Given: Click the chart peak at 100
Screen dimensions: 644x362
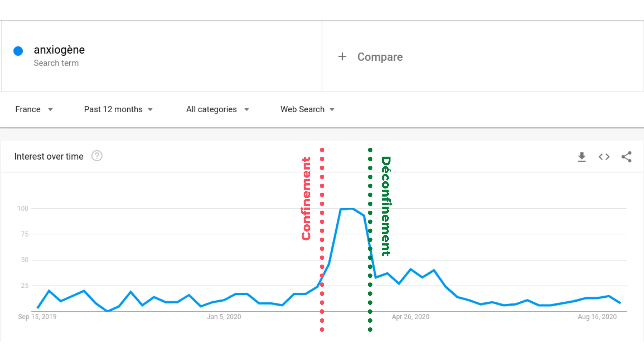Looking at the screenshot, I should click(347, 209).
